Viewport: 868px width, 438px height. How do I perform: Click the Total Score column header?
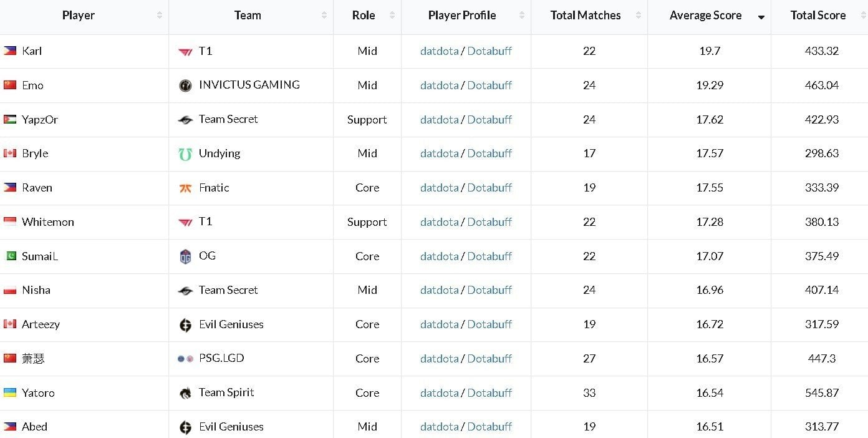pos(819,16)
